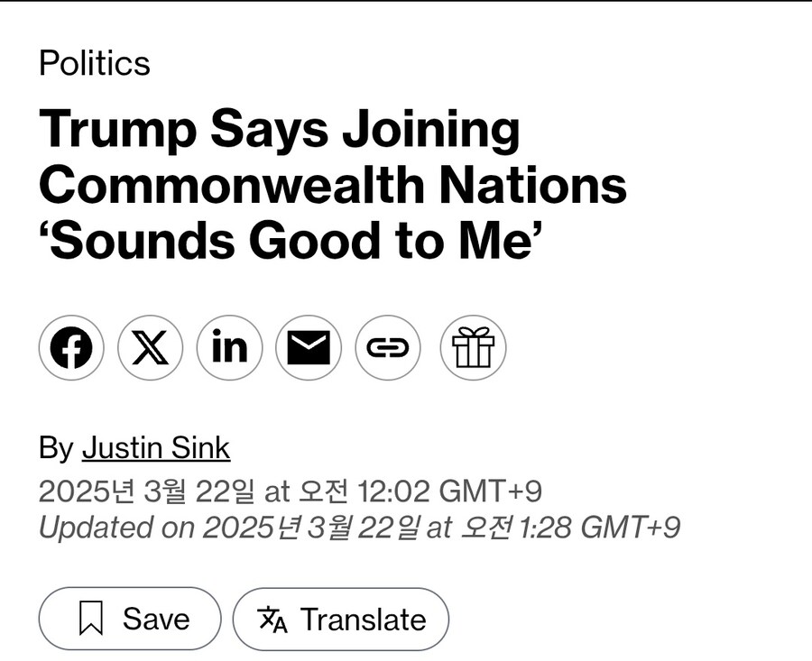Viewport: 812px width, 661px height.
Task: Click the bookmark glyph inside Save
Action: (91, 620)
